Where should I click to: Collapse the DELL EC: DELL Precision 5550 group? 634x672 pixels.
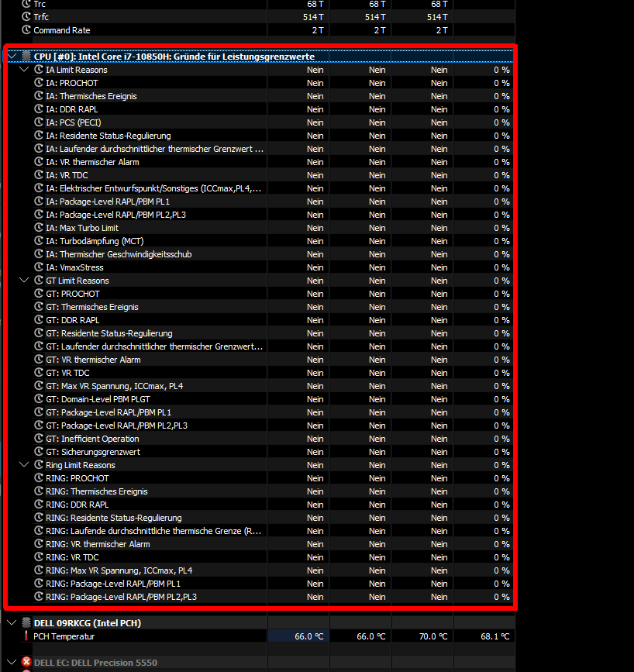[x=12, y=662]
